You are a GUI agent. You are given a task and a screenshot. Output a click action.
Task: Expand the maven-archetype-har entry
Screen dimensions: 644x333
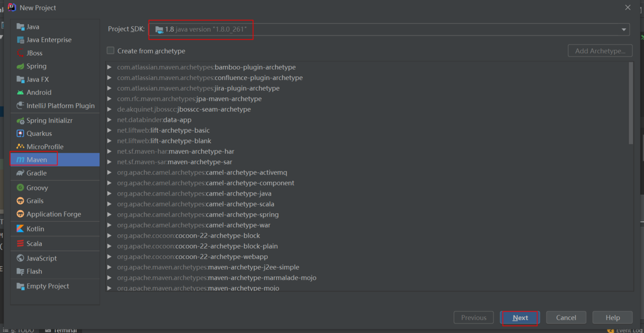(109, 151)
